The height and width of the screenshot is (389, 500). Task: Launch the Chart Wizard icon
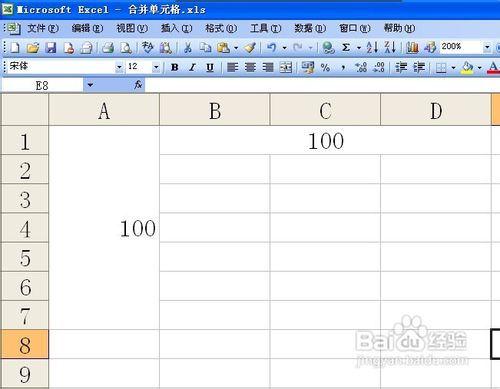(x=412, y=48)
